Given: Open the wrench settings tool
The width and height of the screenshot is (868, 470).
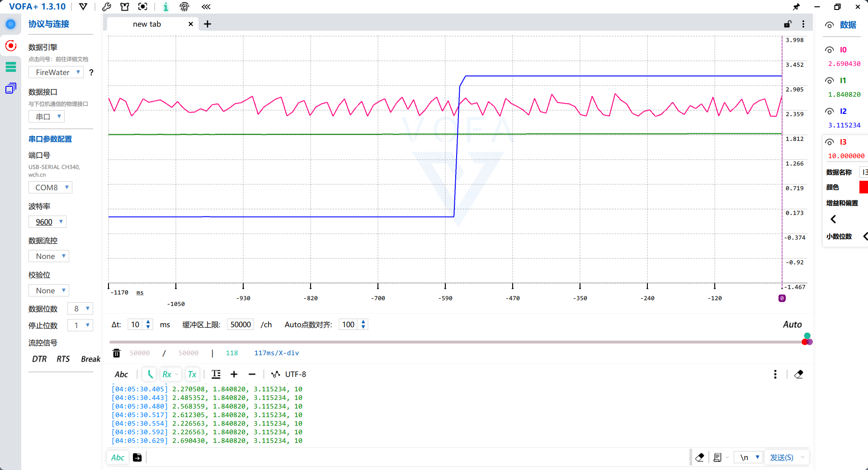Looking at the screenshot, I should 107,6.
